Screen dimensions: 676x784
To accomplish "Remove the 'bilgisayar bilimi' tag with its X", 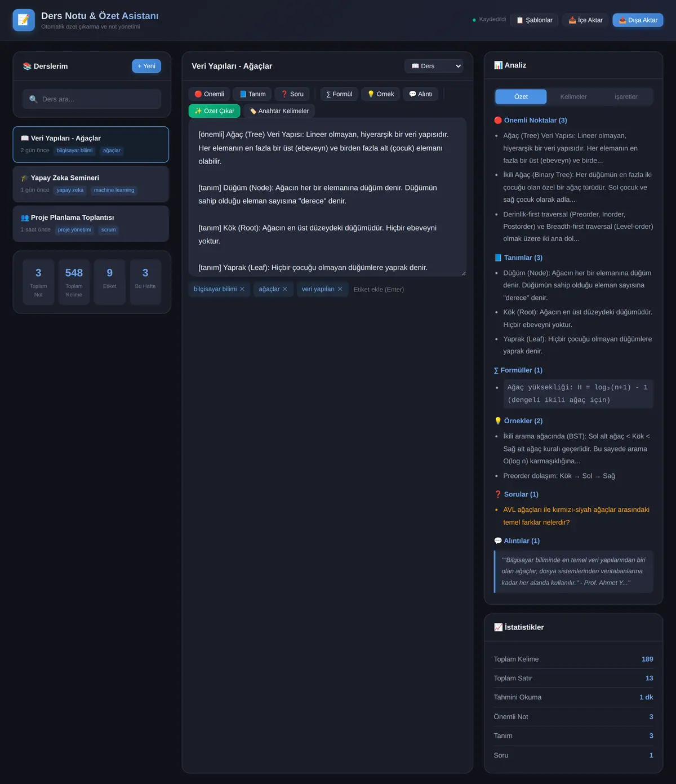I will (x=242, y=289).
